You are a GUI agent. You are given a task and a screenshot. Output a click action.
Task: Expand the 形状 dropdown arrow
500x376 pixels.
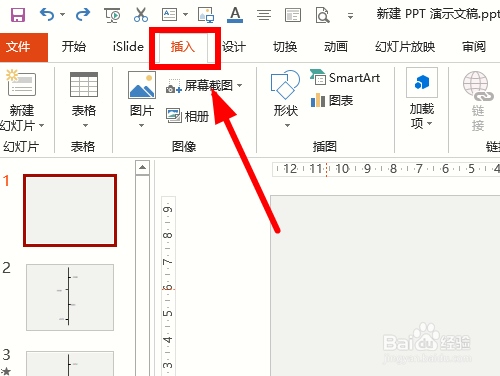click(287, 125)
